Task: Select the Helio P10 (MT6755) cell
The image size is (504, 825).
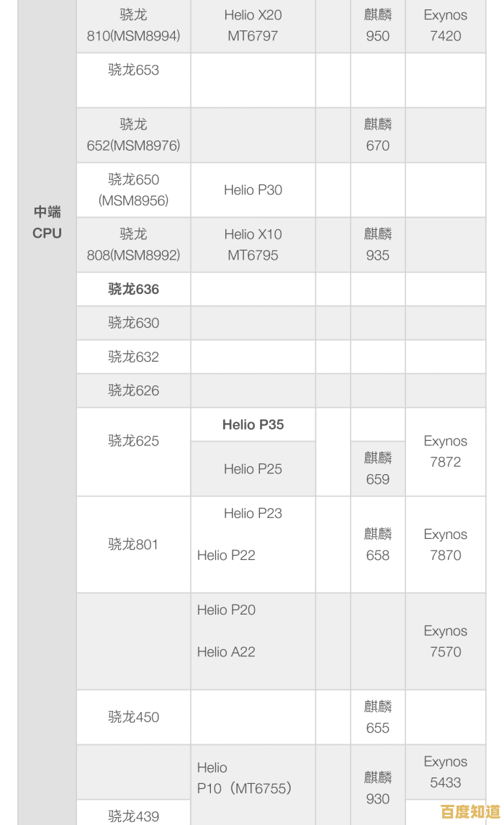Action: pyautogui.click(x=244, y=778)
